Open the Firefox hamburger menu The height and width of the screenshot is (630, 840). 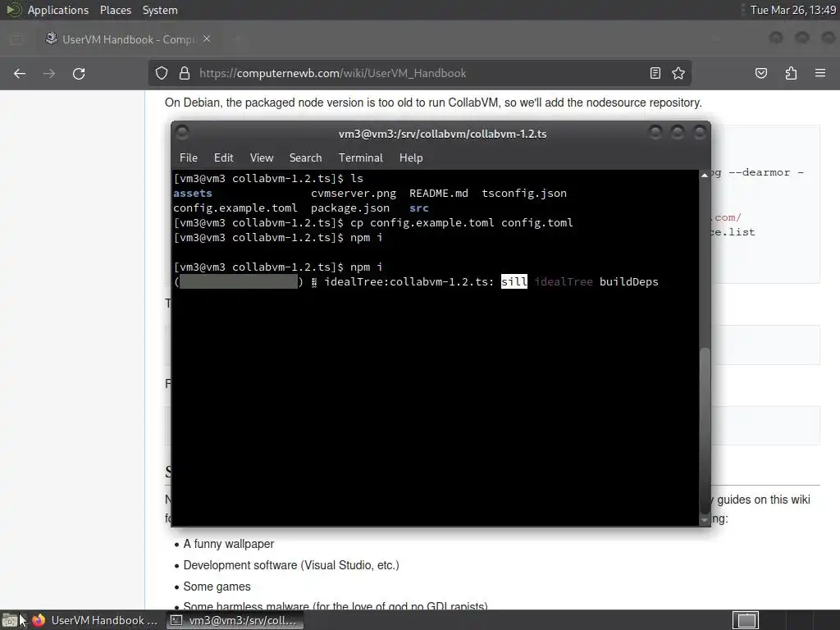(x=820, y=73)
